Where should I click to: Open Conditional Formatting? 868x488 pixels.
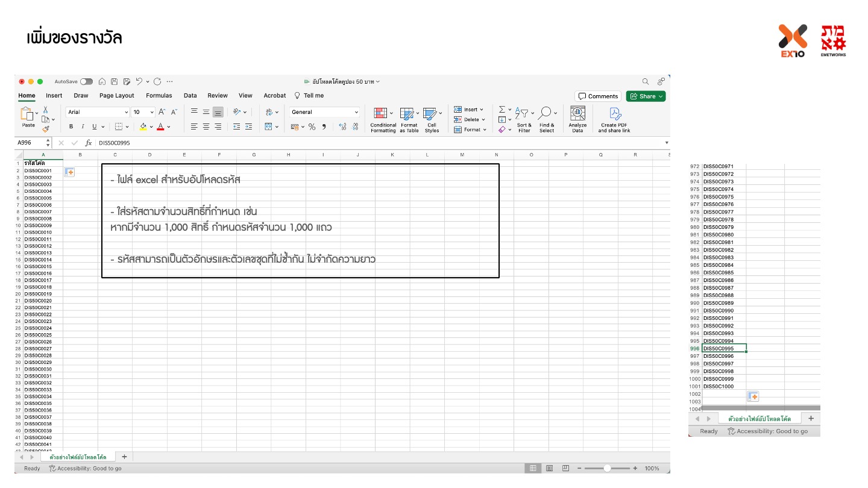click(383, 120)
